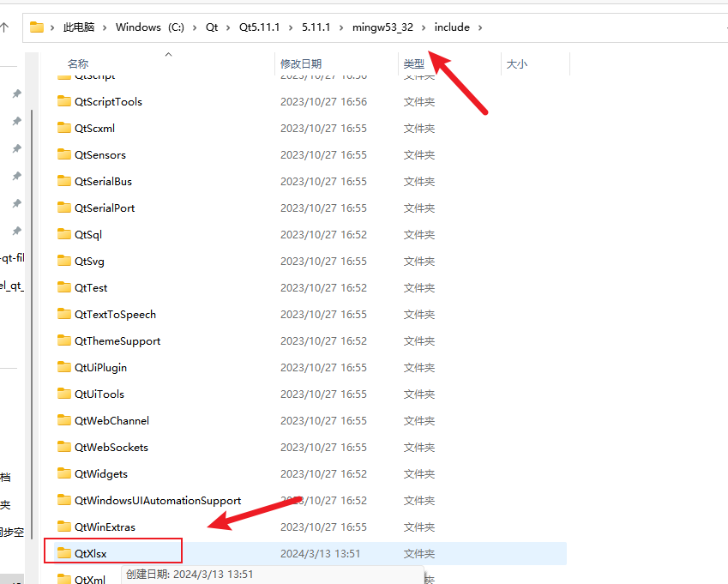Click the QtTextToSpeech folder icon
The height and width of the screenshot is (584, 728).
point(64,314)
